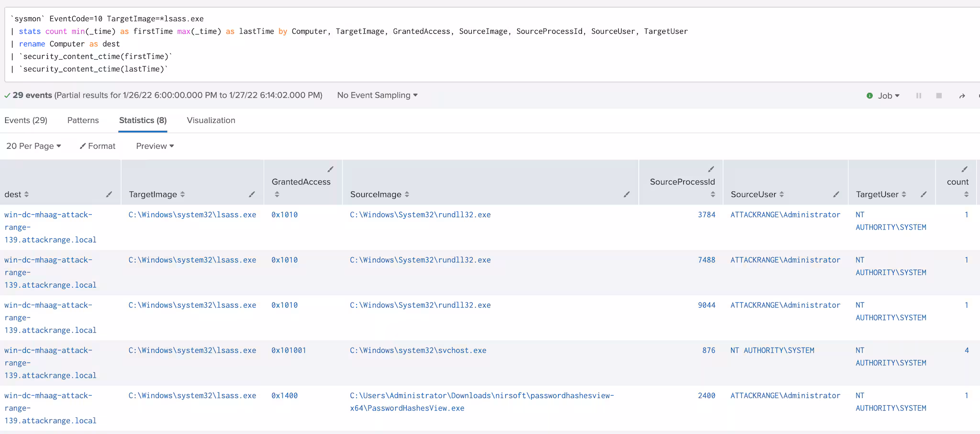This screenshot has width=980, height=434.
Task: Open the Job dropdown menu
Action: 888,96
